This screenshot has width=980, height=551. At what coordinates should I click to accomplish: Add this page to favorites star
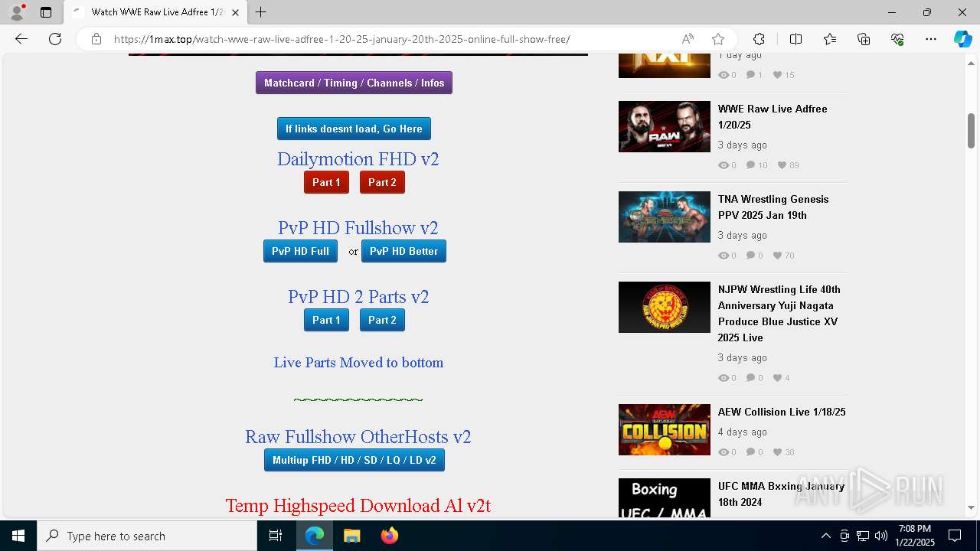pos(718,39)
